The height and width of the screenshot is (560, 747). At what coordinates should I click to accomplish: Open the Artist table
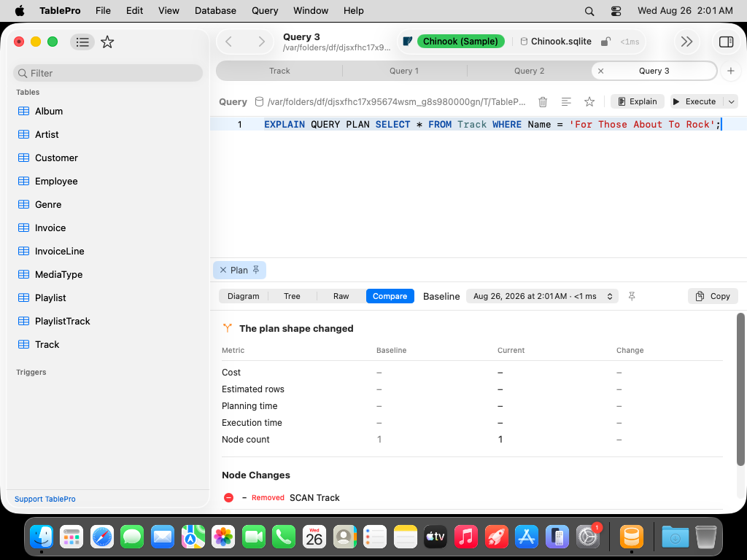tap(47, 134)
